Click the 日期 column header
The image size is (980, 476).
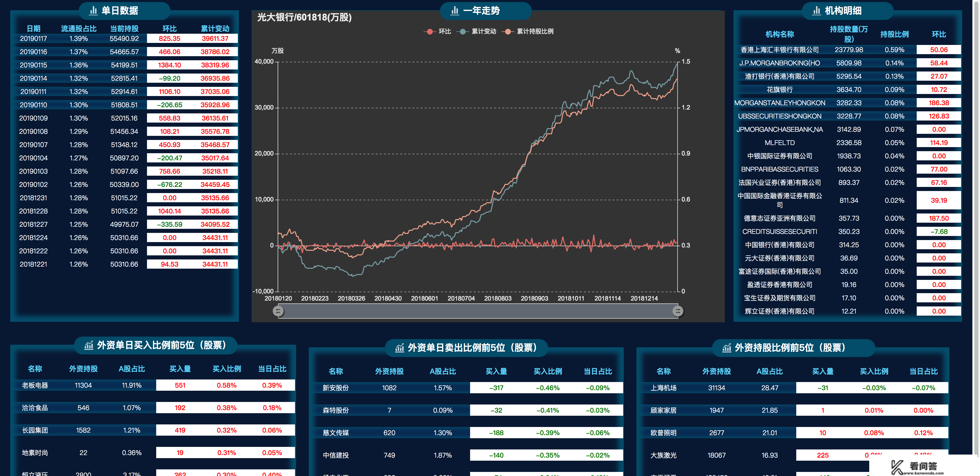click(x=33, y=29)
